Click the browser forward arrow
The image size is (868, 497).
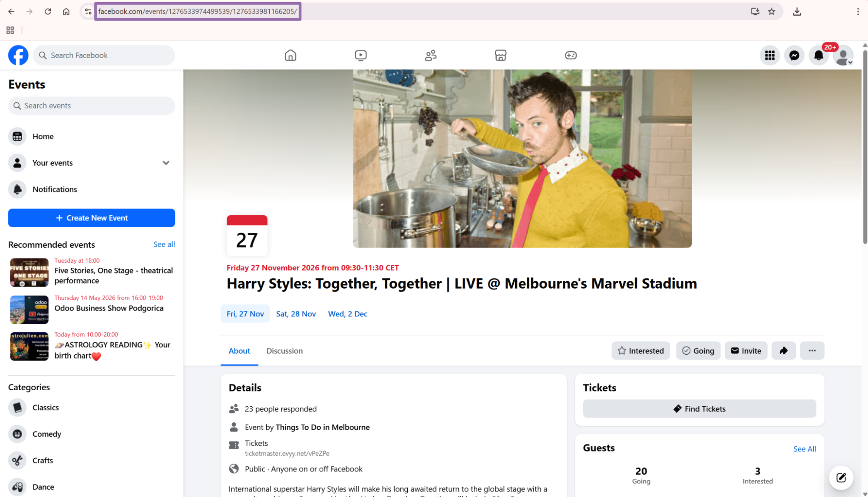(x=30, y=12)
